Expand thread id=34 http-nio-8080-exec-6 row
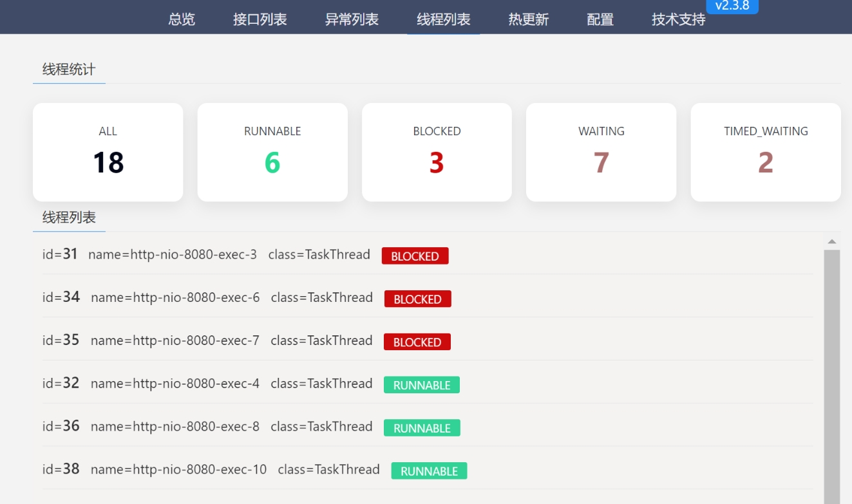 207,298
